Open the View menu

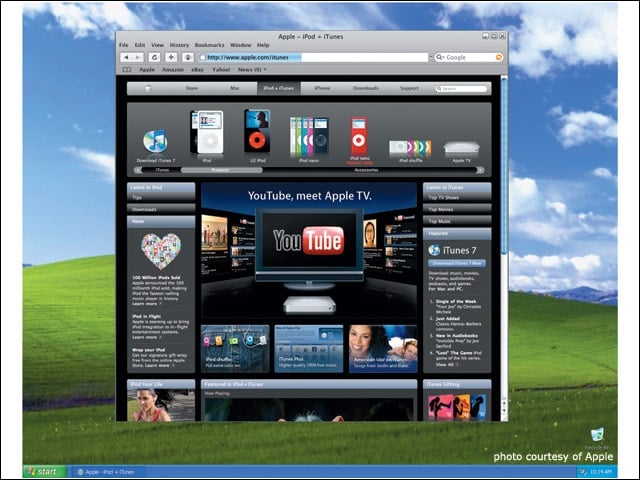158,45
